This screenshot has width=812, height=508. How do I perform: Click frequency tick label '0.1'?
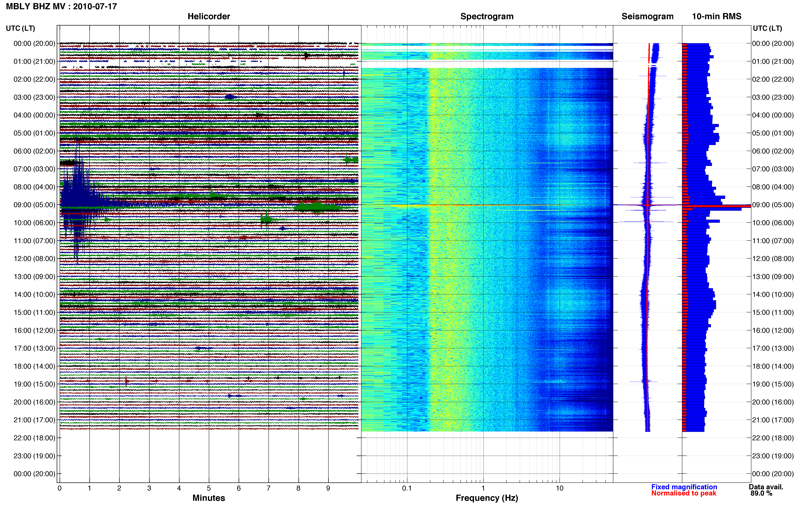407,488
